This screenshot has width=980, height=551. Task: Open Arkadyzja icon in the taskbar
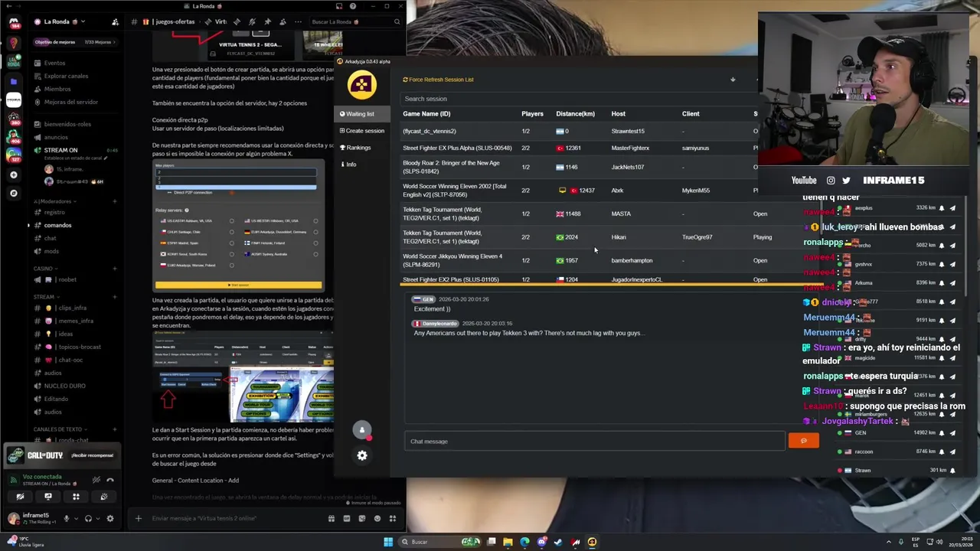[x=592, y=542]
